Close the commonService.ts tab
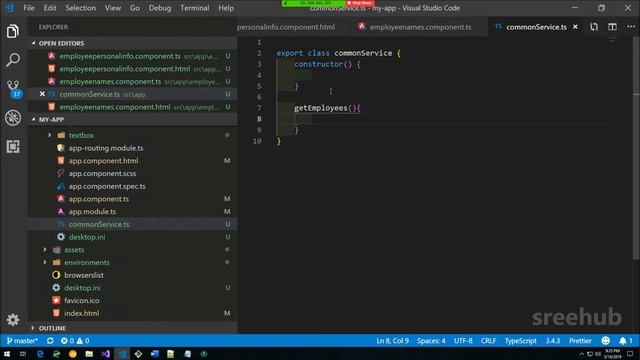Image resolution: width=640 pixels, height=360 pixels. tap(575, 27)
